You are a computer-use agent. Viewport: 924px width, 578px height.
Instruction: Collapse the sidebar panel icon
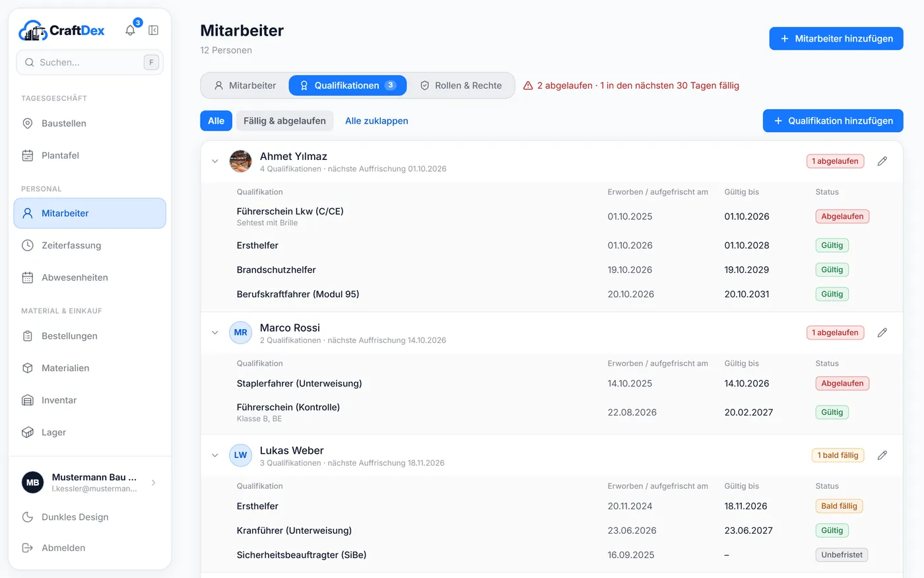[153, 30]
